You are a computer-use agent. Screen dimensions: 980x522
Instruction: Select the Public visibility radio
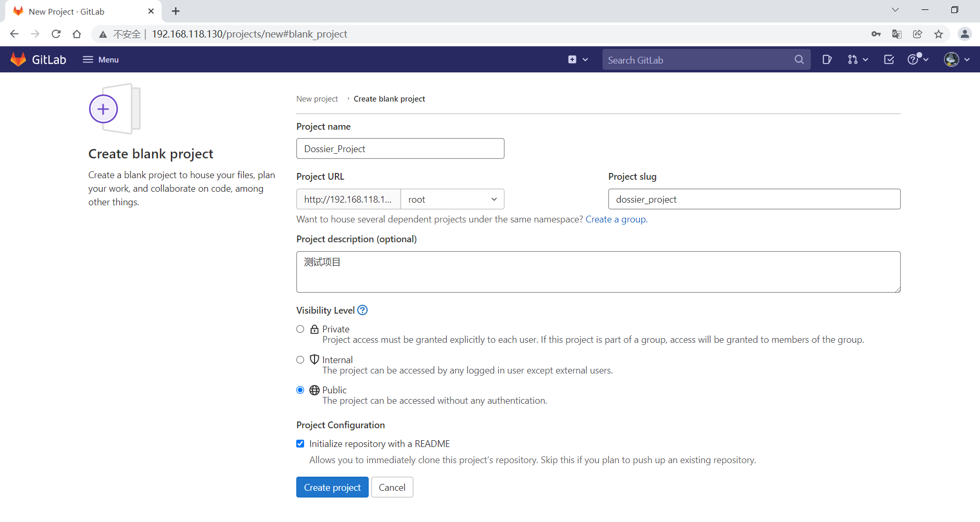[x=300, y=390]
